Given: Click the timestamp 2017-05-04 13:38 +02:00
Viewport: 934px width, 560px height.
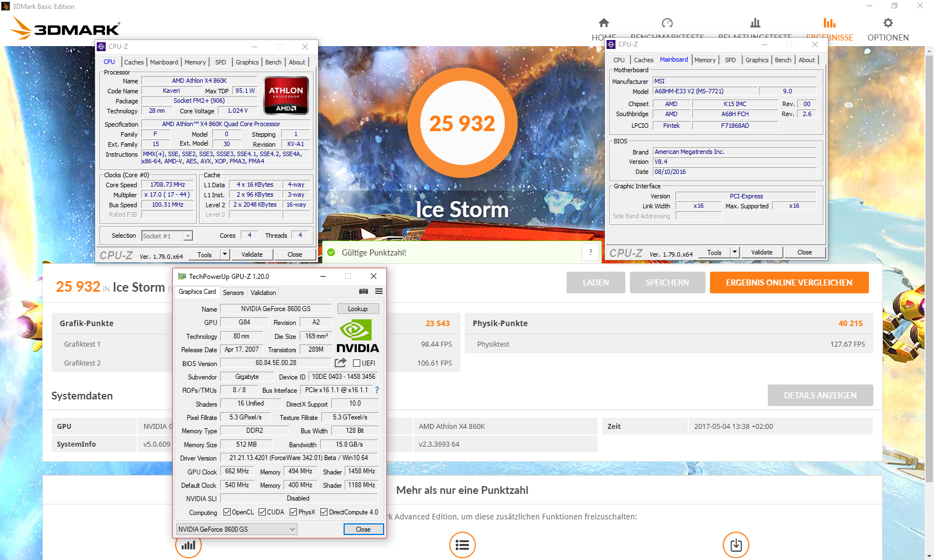Looking at the screenshot, I should 733,426.
